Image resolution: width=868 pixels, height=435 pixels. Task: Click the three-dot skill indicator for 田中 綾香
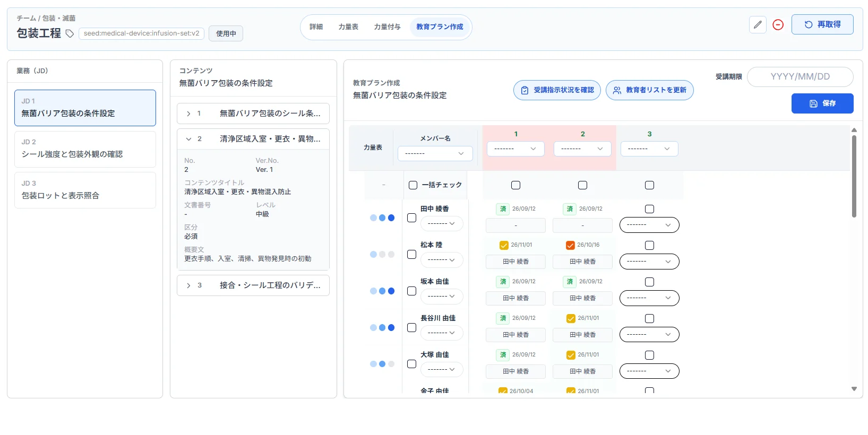[x=382, y=217]
